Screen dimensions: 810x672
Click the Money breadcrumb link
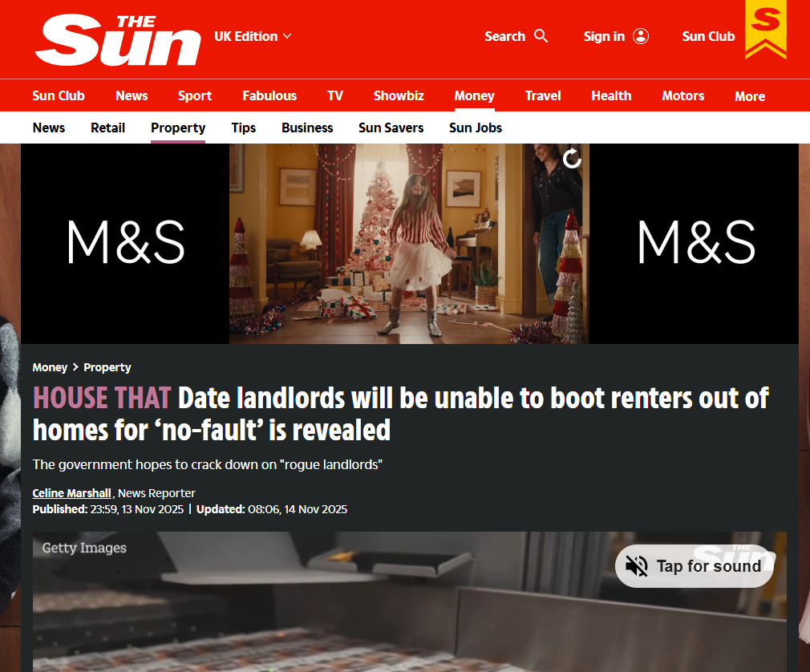click(x=50, y=367)
